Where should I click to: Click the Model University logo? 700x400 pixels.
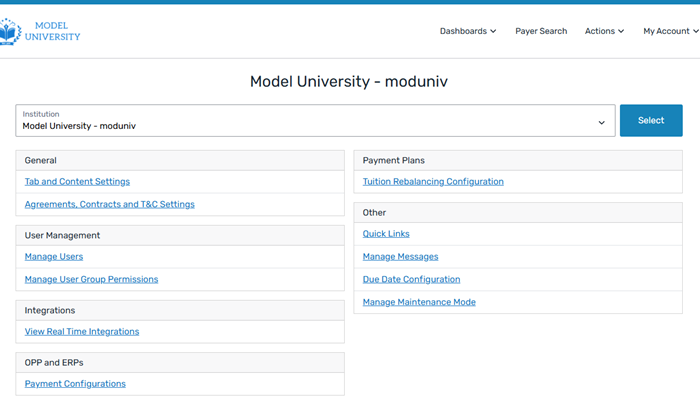[x=40, y=31]
